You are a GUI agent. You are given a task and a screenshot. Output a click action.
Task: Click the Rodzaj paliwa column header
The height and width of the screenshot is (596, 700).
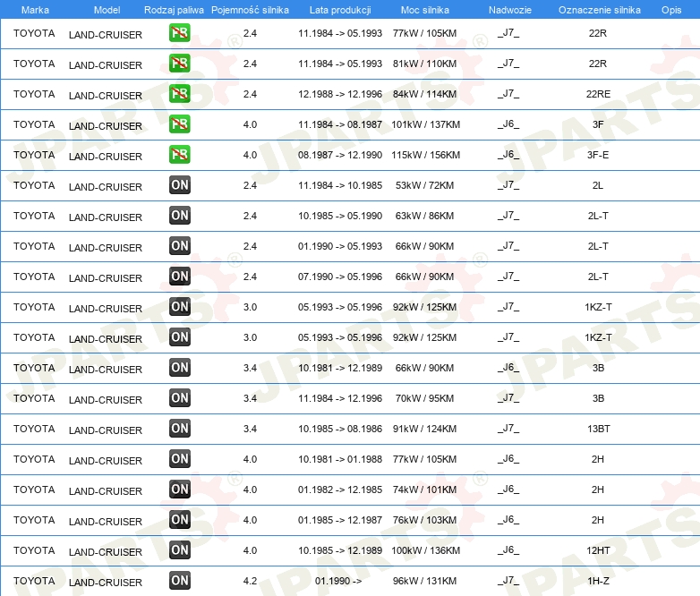click(174, 9)
